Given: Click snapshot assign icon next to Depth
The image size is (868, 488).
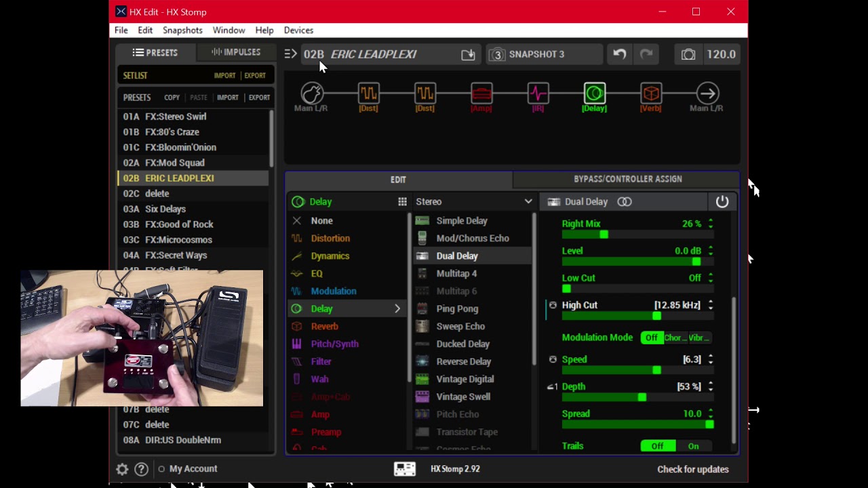Looking at the screenshot, I should (553, 386).
